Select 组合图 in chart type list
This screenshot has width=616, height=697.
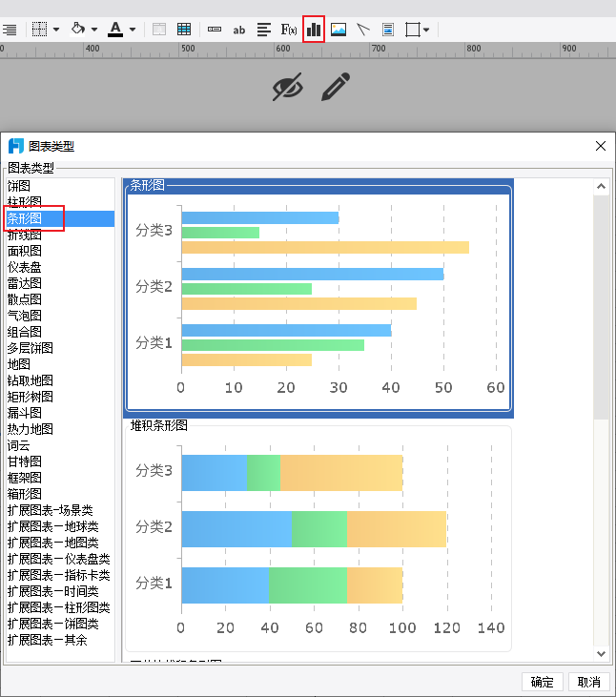pyautogui.click(x=60, y=332)
